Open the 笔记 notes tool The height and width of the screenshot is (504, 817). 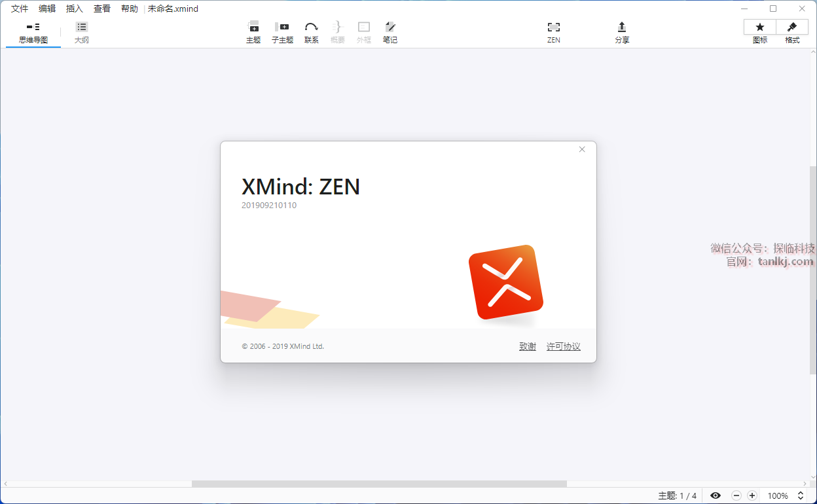coord(390,33)
